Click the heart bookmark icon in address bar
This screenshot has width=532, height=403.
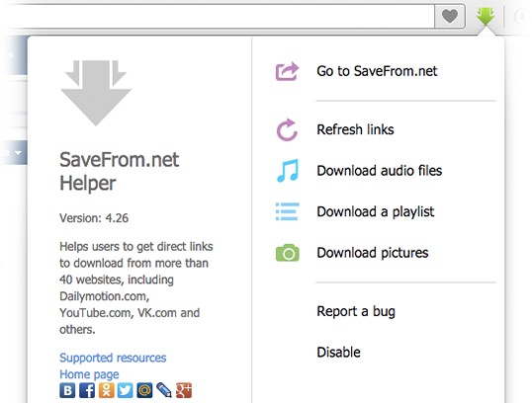tap(450, 16)
